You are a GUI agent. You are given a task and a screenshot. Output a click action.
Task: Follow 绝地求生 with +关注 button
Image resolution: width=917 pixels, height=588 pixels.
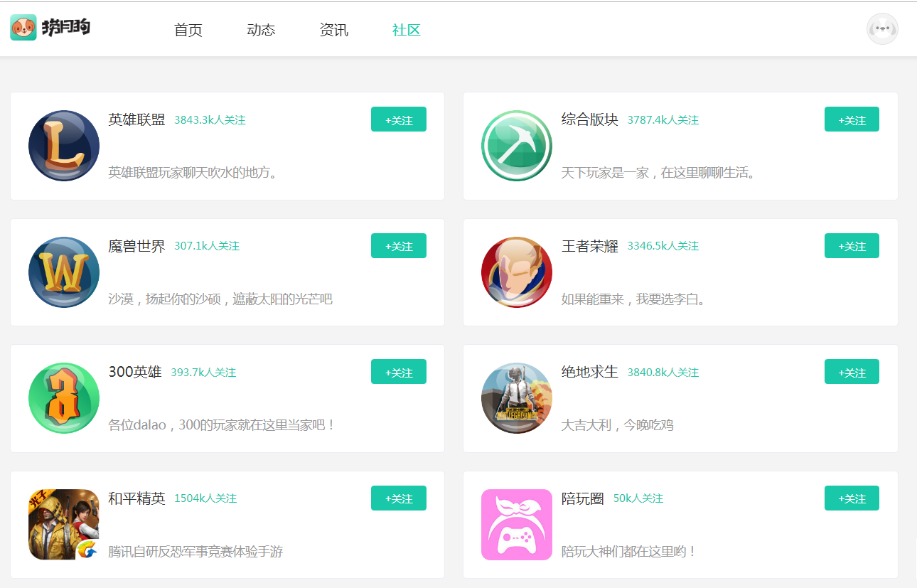pyautogui.click(x=852, y=372)
